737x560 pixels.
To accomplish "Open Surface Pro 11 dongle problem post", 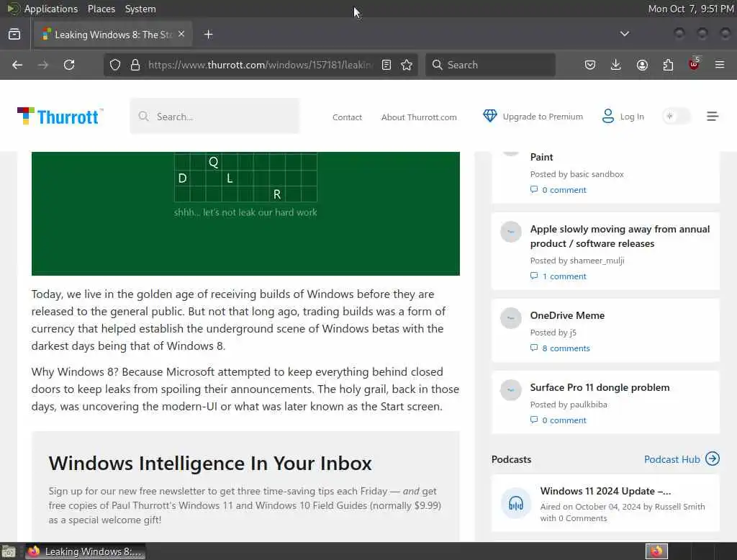I will (x=600, y=387).
